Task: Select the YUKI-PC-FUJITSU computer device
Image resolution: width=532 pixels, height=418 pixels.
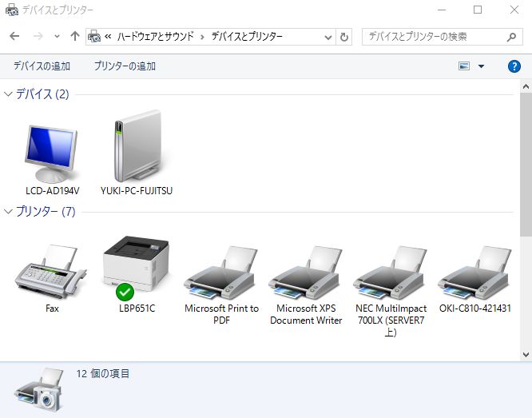Action: pyautogui.click(x=137, y=148)
